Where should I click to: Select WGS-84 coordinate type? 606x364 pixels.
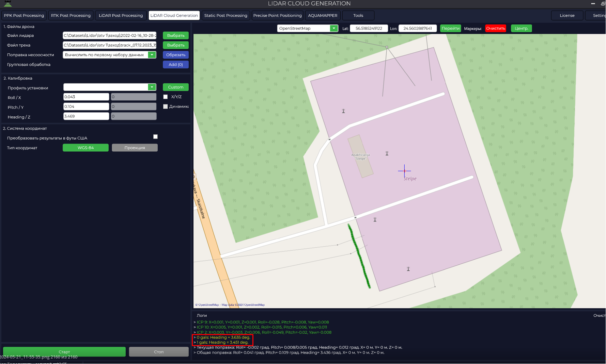click(86, 148)
